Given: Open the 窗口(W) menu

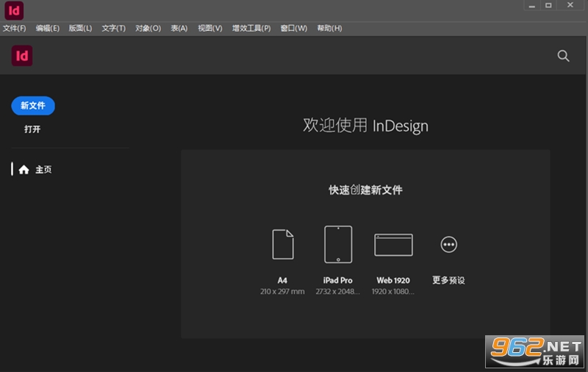Looking at the screenshot, I should 293,28.
